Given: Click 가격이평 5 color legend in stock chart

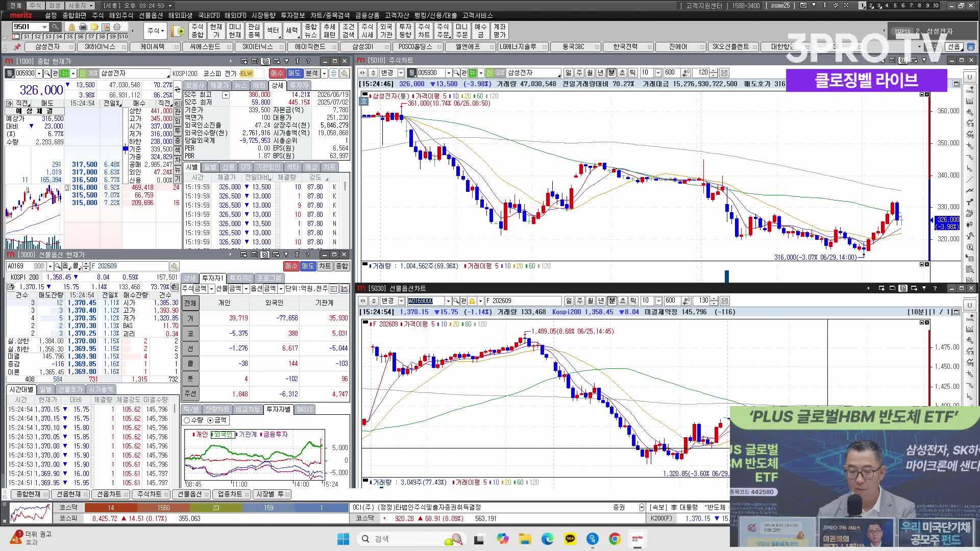Looking at the screenshot, I should (430, 96).
